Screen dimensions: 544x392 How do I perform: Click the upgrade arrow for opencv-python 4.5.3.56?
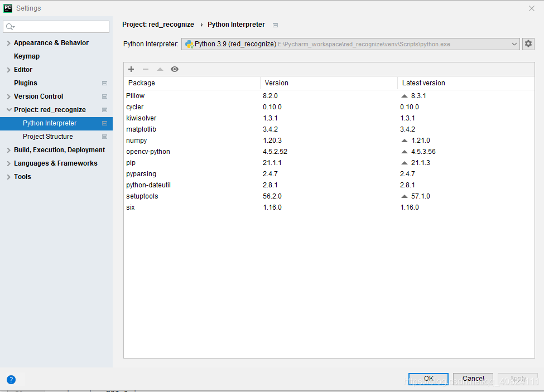404,152
